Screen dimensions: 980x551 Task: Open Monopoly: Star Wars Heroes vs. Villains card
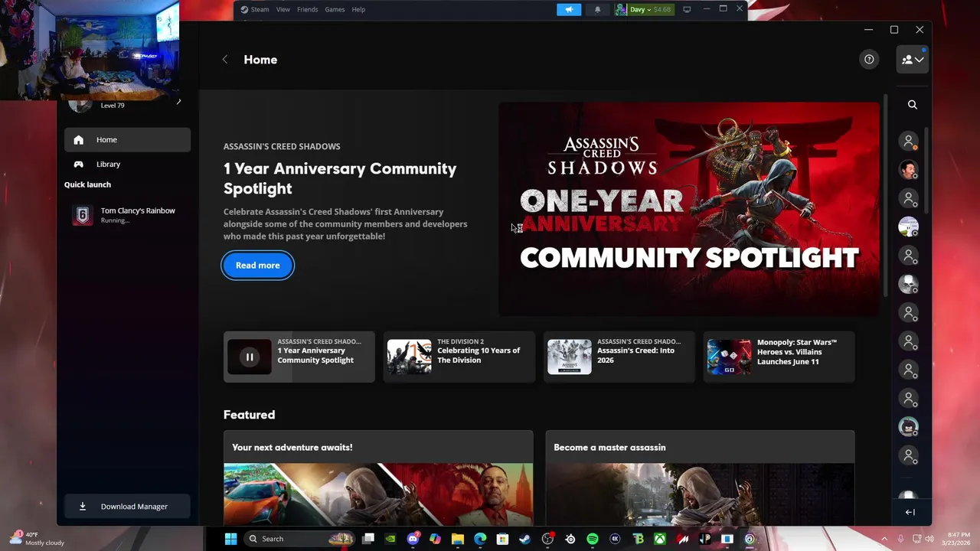pyautogui.click(x=779, y=357)
